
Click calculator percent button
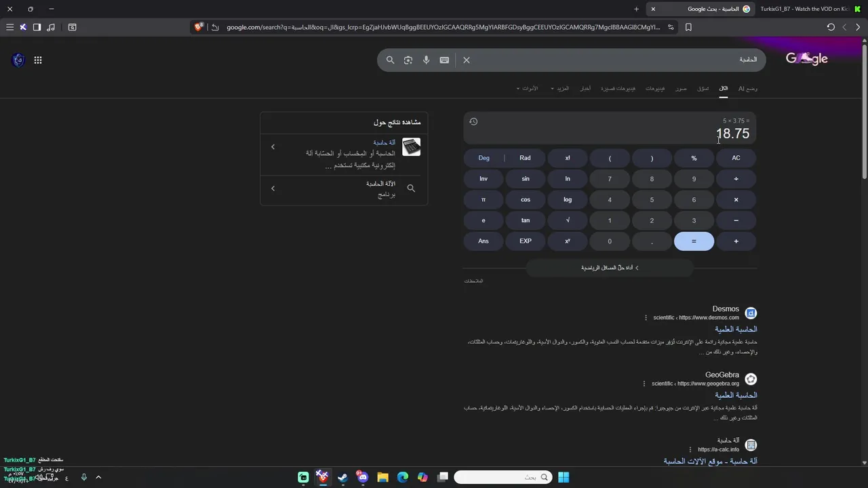694,158
